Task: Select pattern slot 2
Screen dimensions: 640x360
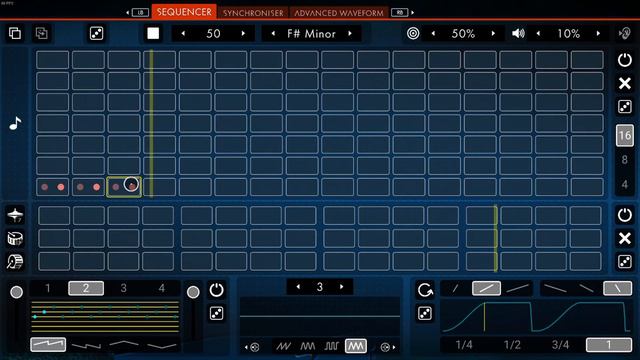Action: click(x=86, y=288)
